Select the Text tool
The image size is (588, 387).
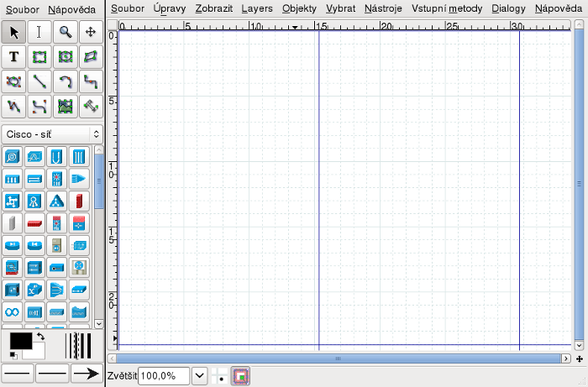pos(14,57)
